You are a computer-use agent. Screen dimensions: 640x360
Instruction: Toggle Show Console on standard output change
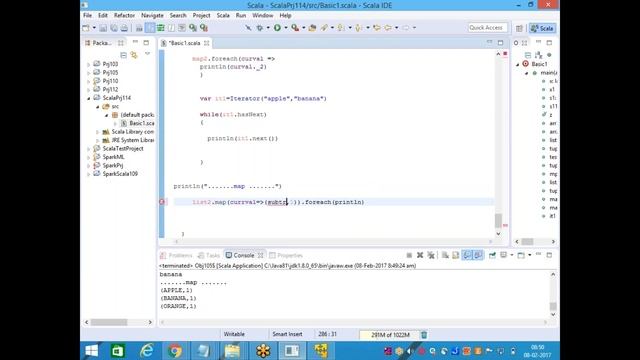coord(467,255)
